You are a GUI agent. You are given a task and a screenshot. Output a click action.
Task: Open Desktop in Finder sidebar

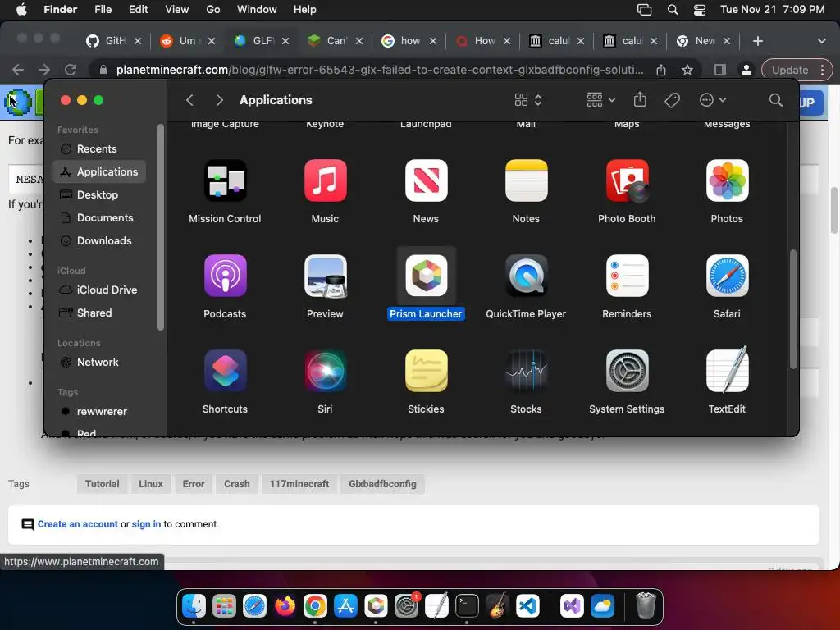tap(99, 194)
